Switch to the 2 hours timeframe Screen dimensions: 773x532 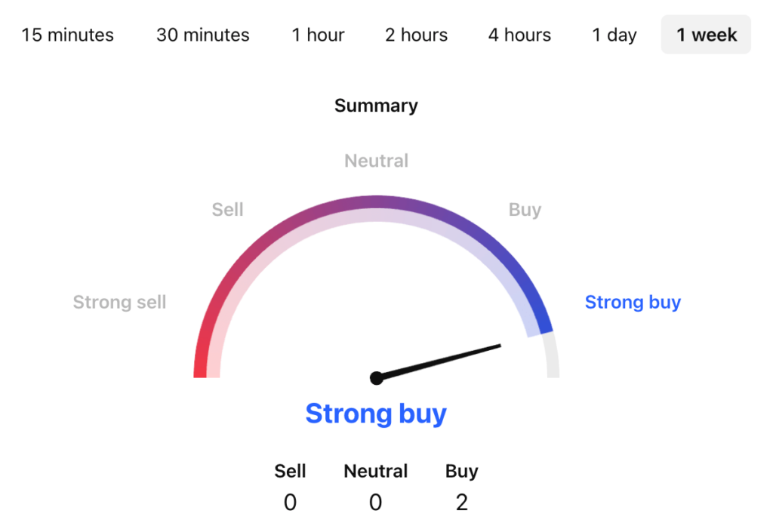[416, 34]
